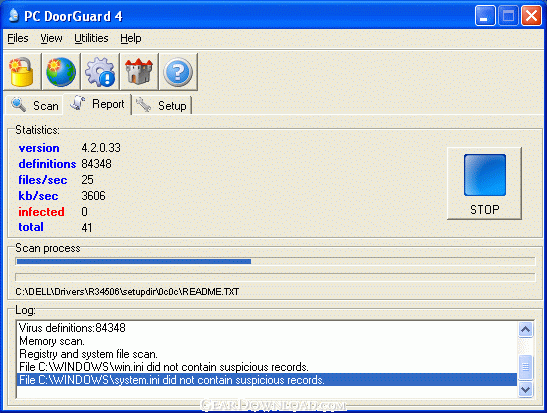Click the version value 4.2.0.33
The width and height of the screenshot is (547, 413).
pyautogui.click(x=101, y=148)
